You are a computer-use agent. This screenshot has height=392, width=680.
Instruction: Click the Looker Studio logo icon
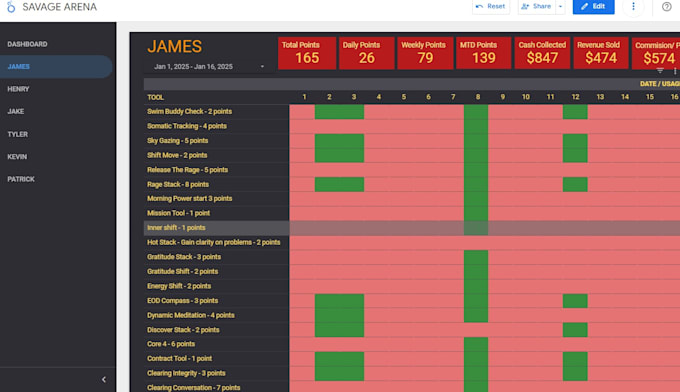11,7
